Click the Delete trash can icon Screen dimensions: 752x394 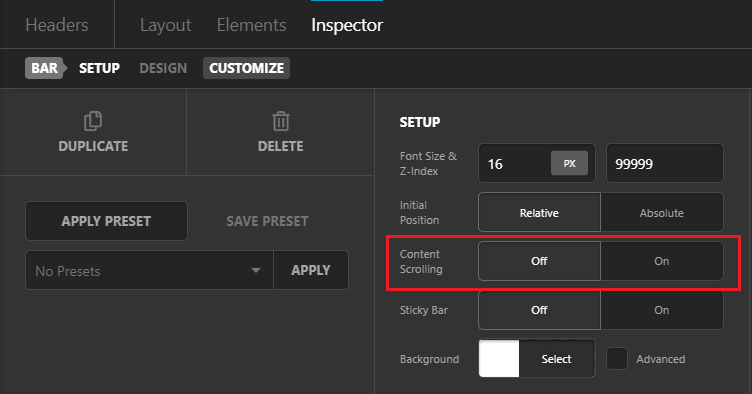point(281,121)
